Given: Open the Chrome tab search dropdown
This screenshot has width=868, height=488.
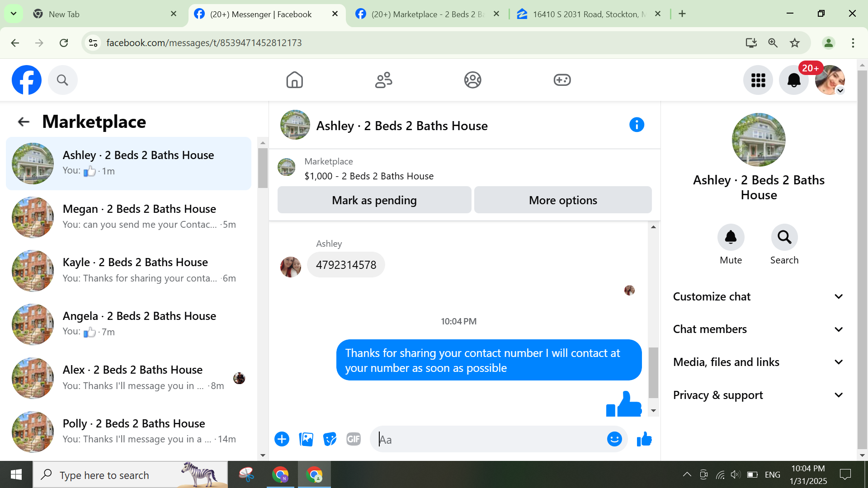Looking at the screenshot, I should (x=14, y=14).
